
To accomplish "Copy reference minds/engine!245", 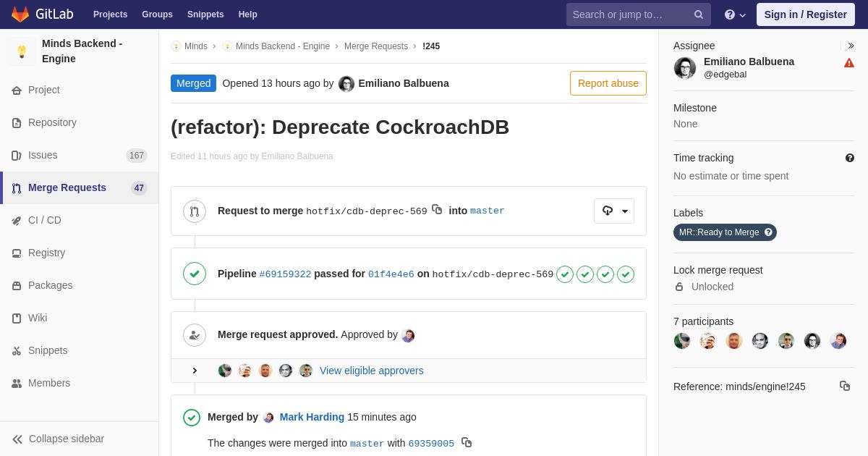I will (845, 386).
